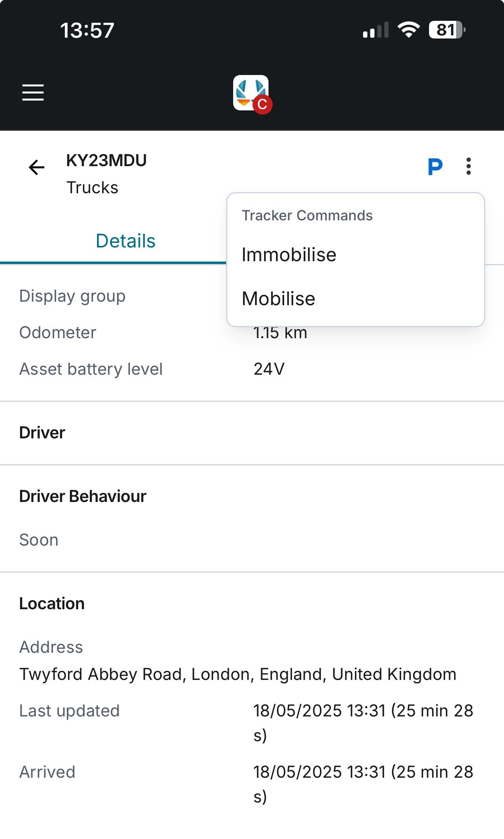
Task: Go back using the left arrow
Action: click(37, 167)
